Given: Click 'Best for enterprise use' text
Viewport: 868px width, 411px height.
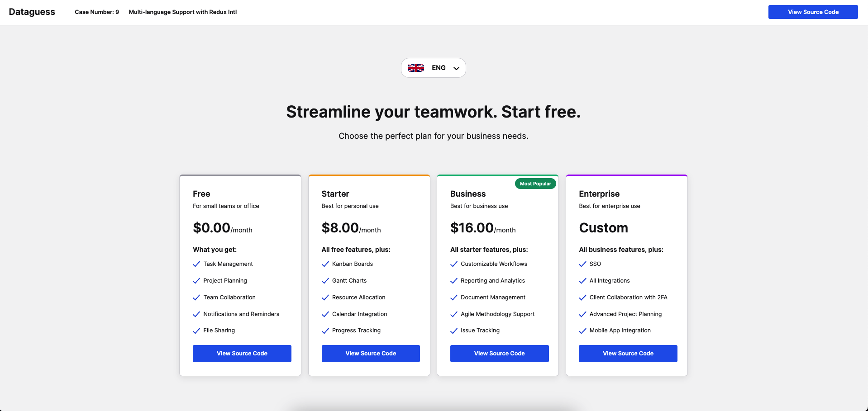Looking at the screenshot, I should coord(610,206).
